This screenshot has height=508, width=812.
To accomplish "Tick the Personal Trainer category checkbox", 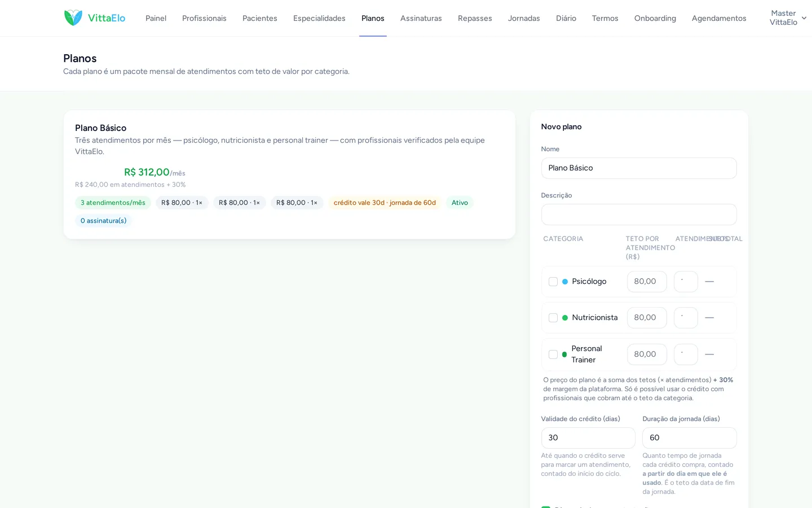I will tap(553, 354).
